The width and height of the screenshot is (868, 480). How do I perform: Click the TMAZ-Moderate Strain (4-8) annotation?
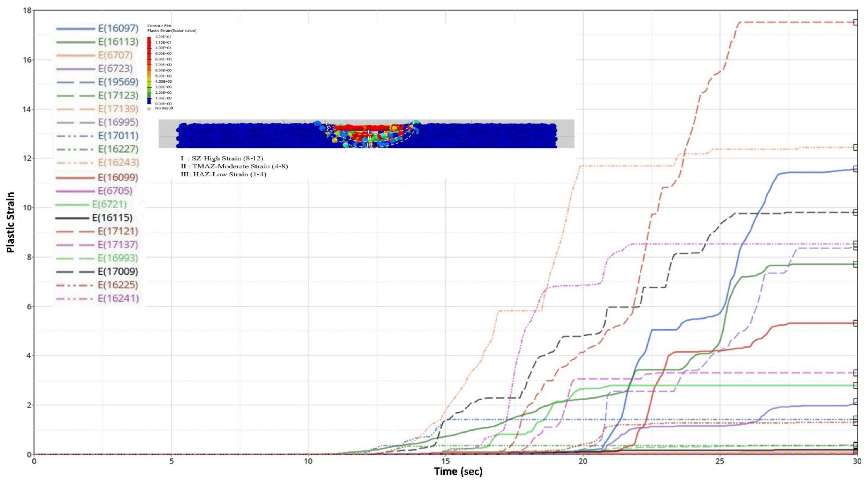point(234,166)
